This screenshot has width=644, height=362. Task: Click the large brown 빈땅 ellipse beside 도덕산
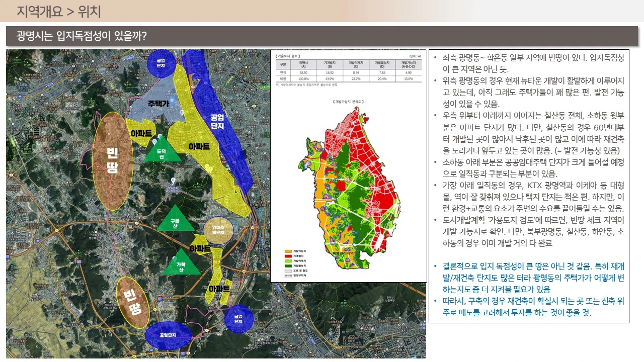pyautogui.click(x=113, y=161)
